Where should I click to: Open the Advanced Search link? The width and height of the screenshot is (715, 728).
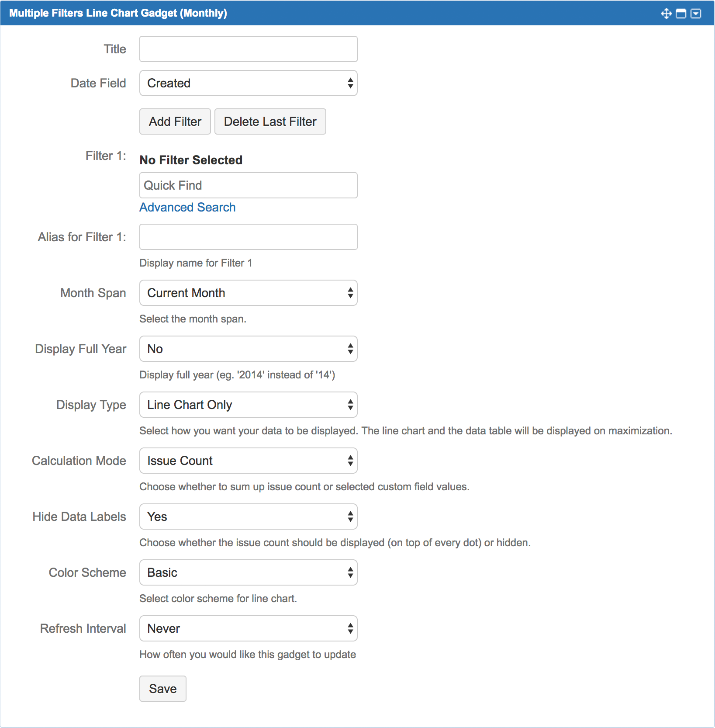(x=187, y=207)
